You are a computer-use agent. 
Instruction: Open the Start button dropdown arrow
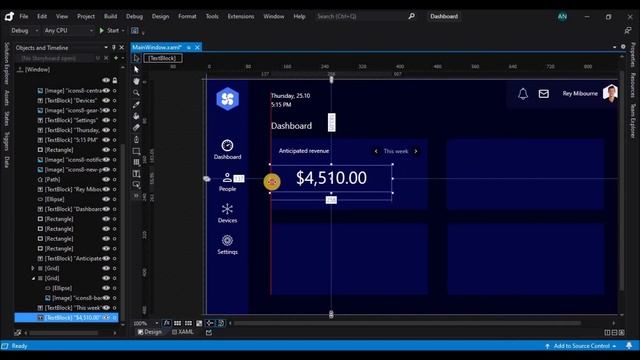pyautogui.click(x=123, y=31)
